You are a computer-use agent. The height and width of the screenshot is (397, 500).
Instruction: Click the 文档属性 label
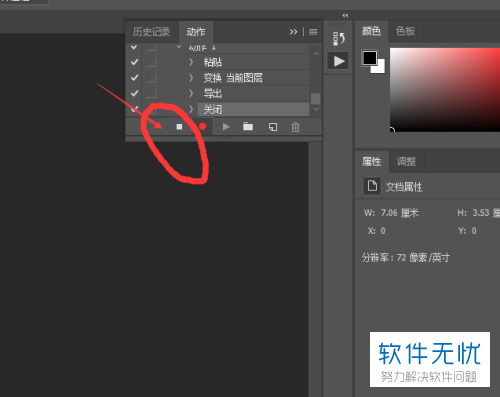click(x=404, y=187)
